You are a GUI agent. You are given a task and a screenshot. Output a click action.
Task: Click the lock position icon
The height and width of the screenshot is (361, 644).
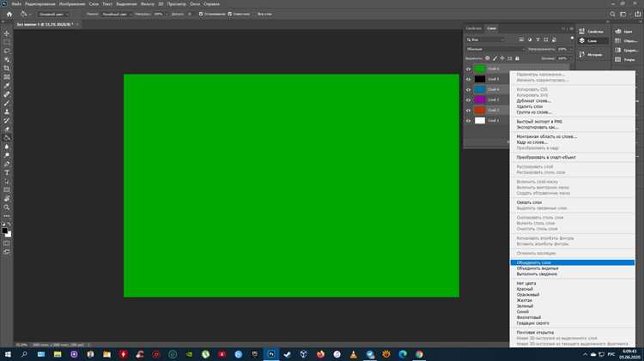point(502,58)
